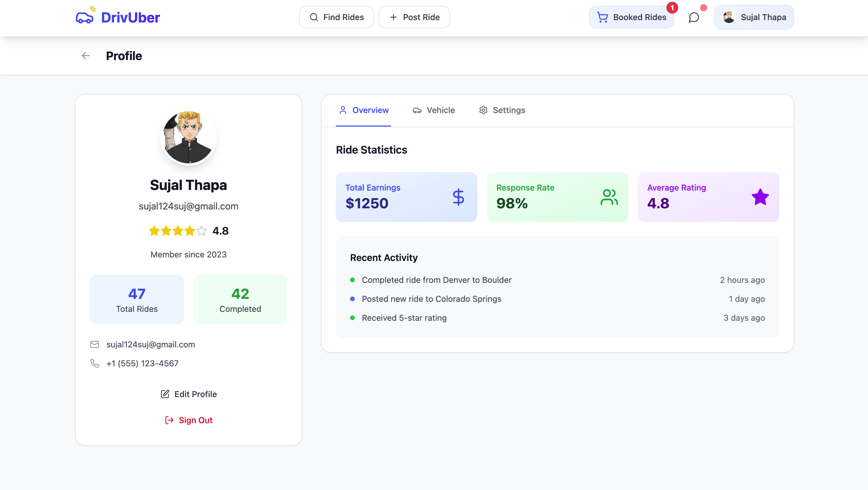Click the large profile avatar picture
This screenshot has width=868, height=490.
click(x=188, y=137)
